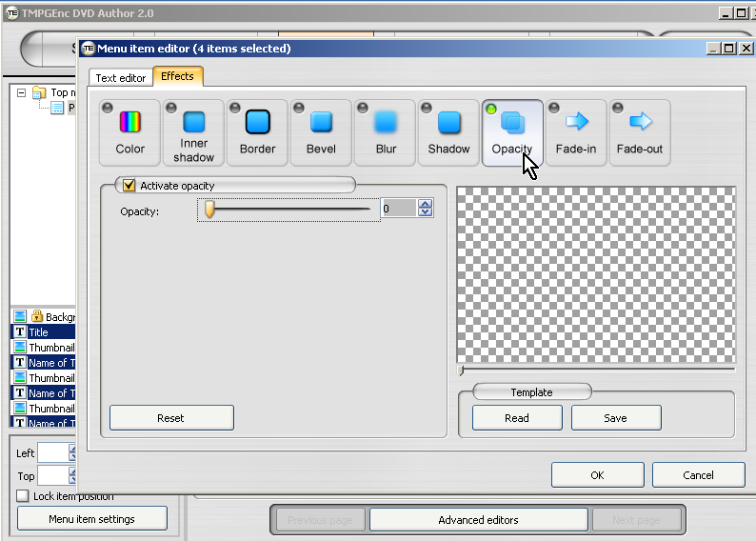Open the Fade-out effect
The width and height of the screenshot is (756, 541).
coord(639,132)
